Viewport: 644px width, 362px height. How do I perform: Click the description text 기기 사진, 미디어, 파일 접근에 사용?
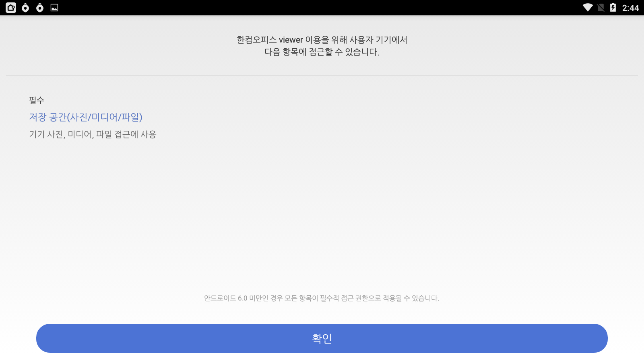point(93,134)
